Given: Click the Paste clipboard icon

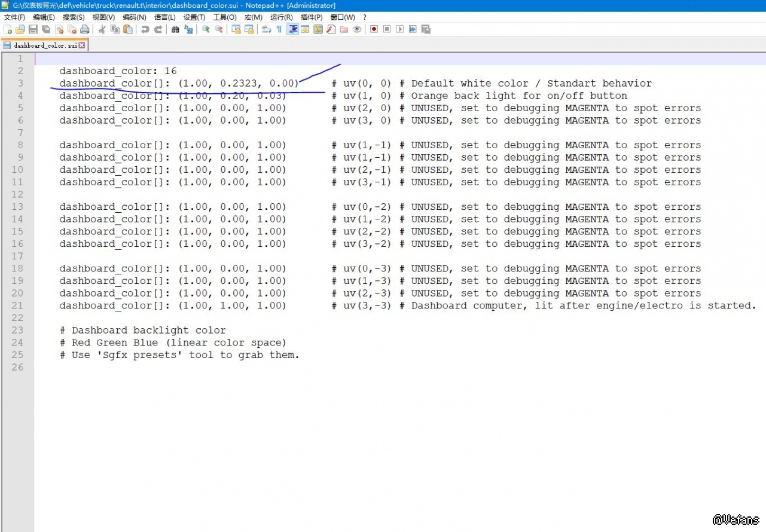Looking at the screenshot, I should point(128,29).
